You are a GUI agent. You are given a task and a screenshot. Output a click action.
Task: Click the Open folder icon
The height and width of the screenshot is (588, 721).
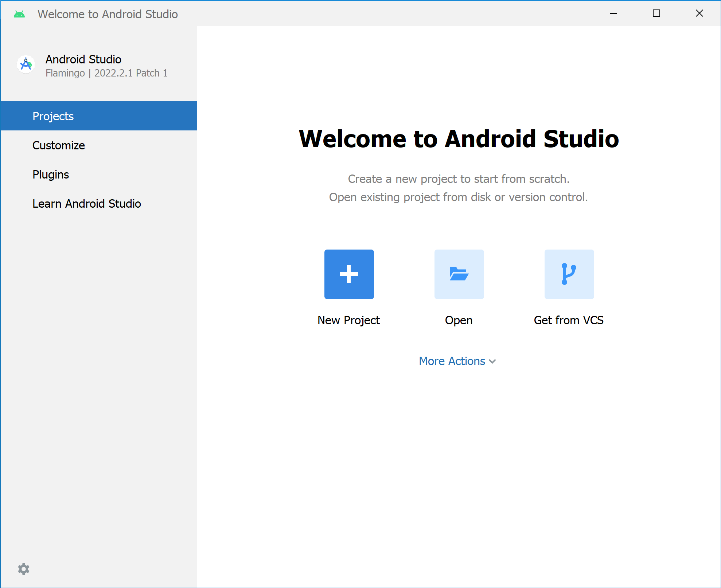point(458,275)
